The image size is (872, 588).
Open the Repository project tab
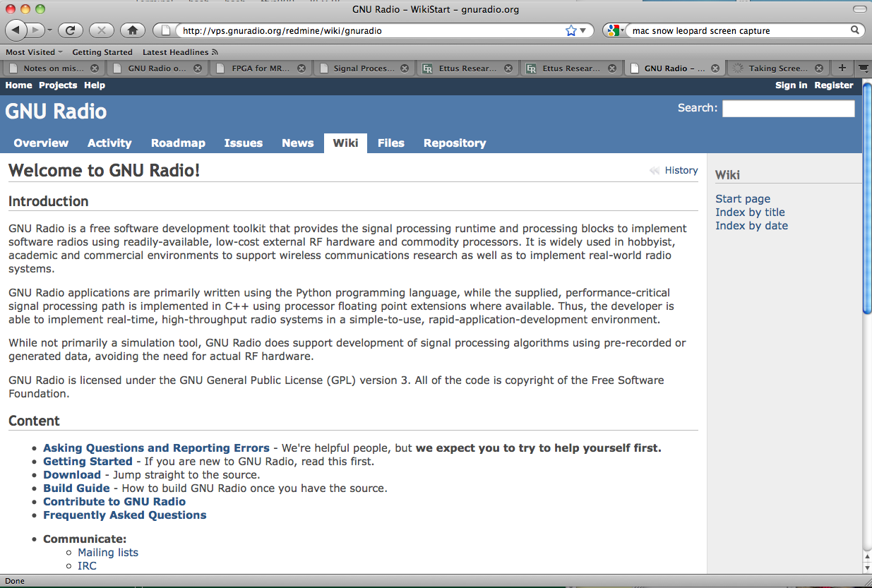pyautogui.click(x=455, y=143)
